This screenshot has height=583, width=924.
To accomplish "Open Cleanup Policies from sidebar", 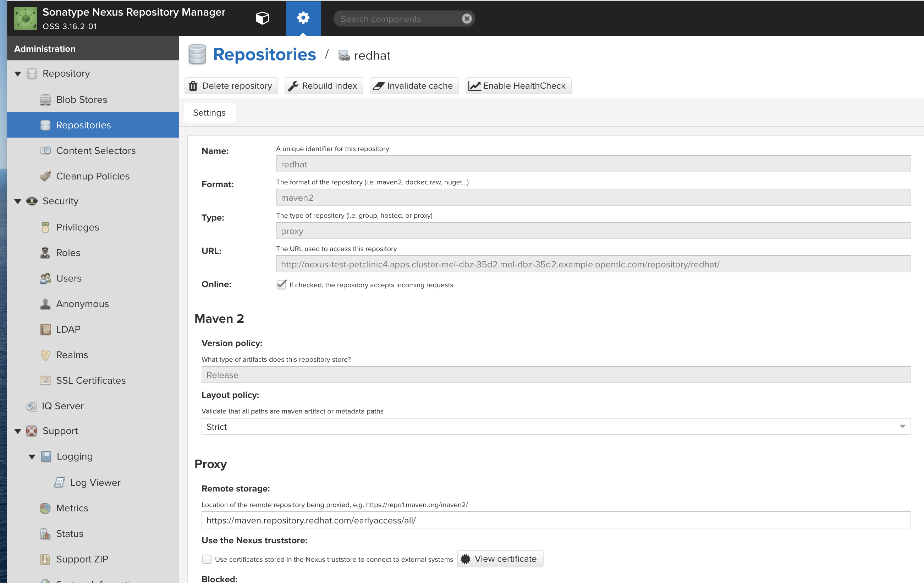I will pyautogui.click(x=93, y=176).
